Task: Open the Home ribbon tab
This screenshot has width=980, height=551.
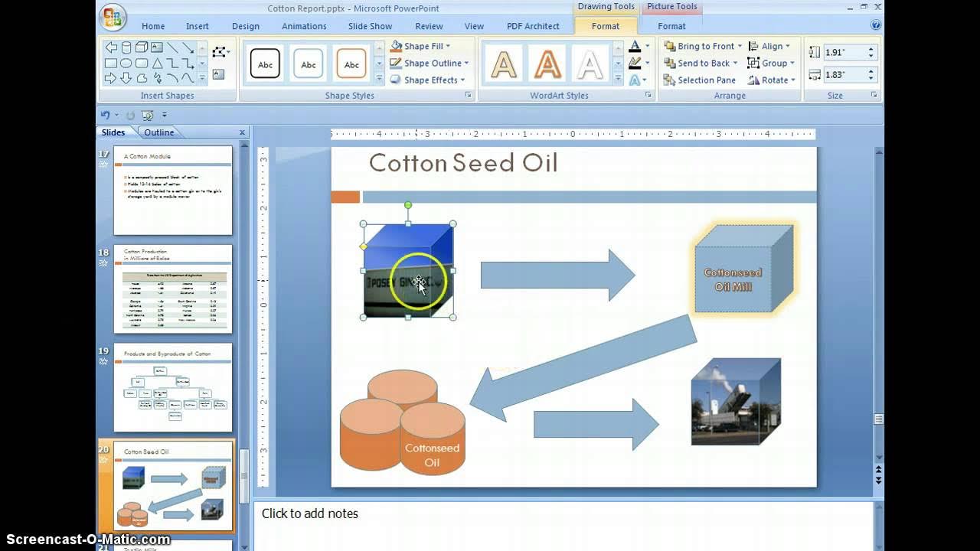Action: 153,26
